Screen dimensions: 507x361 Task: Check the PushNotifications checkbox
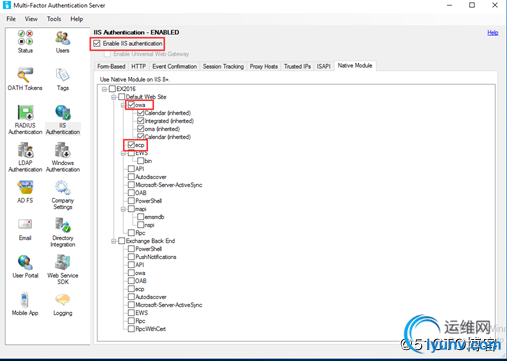coord(131,257)
